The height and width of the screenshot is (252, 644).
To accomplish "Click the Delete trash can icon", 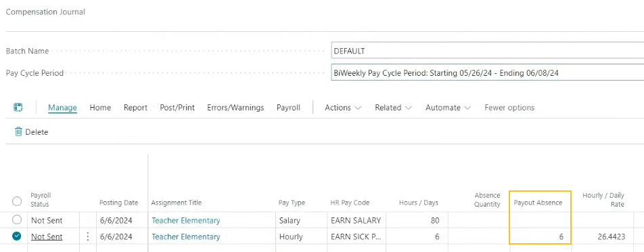I will point(18,132).
